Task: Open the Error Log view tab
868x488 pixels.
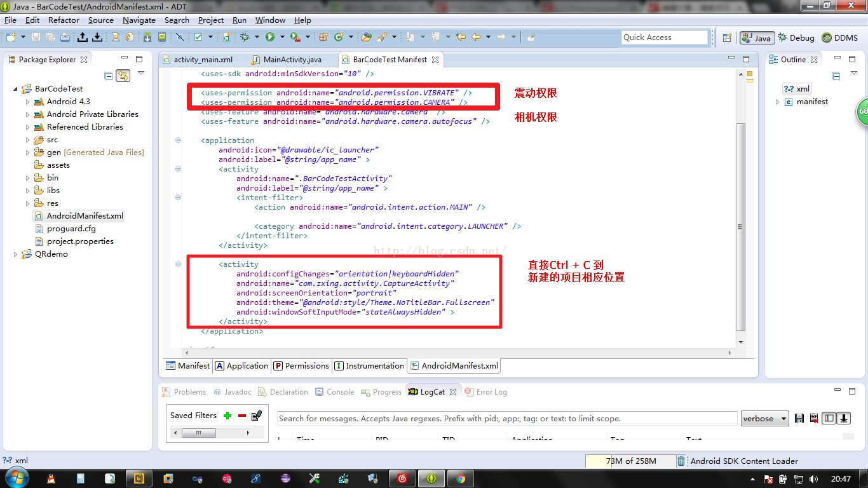Action: click(x=487, y=392)
